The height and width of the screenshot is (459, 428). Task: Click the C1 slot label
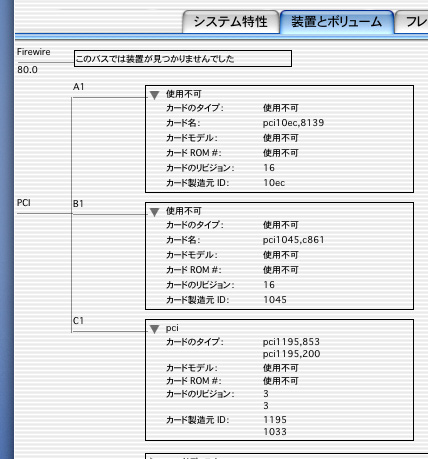click(78, 321)
